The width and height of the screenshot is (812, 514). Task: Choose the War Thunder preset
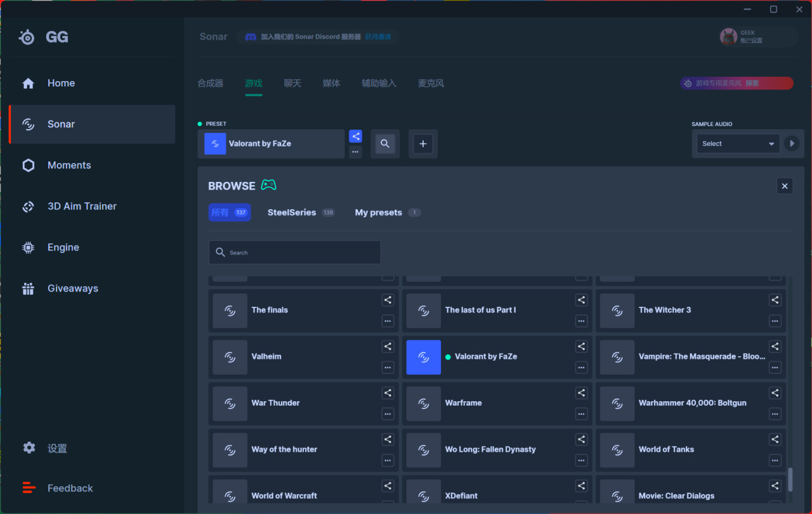click(x=304, y=403)
